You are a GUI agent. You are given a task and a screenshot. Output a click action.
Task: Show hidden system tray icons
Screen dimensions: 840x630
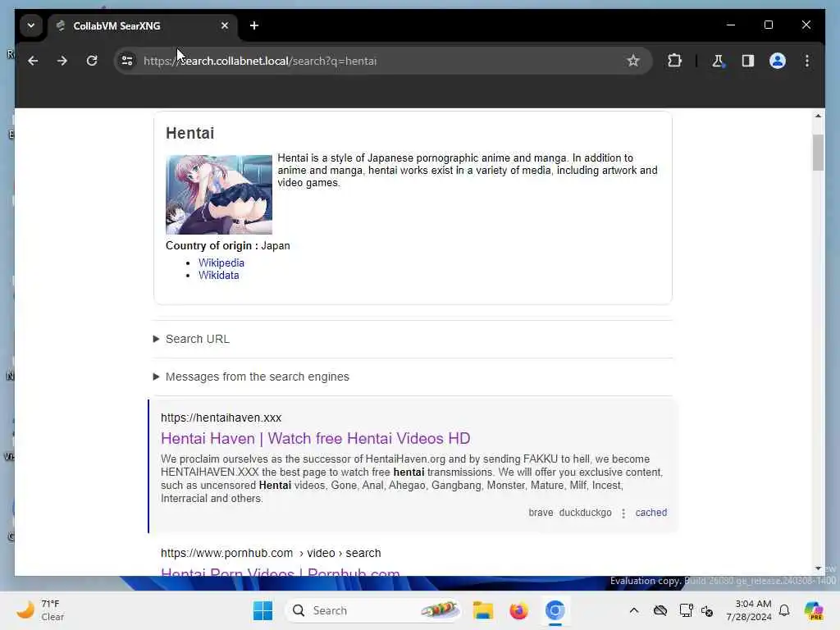pos(634,610)
